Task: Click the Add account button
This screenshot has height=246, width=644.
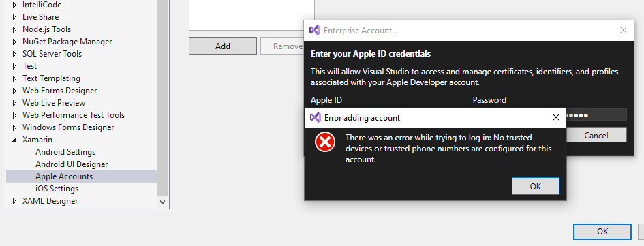Action: 223,46
